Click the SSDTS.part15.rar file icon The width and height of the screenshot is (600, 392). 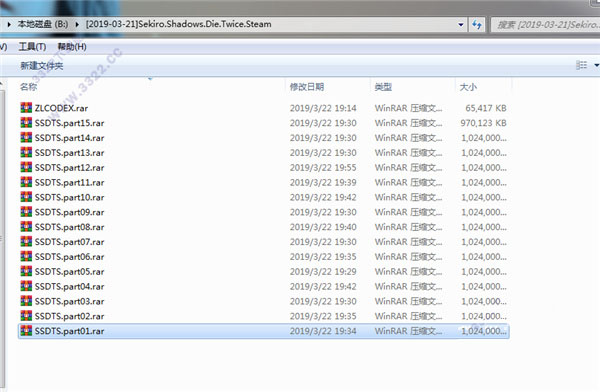(26, 122)
